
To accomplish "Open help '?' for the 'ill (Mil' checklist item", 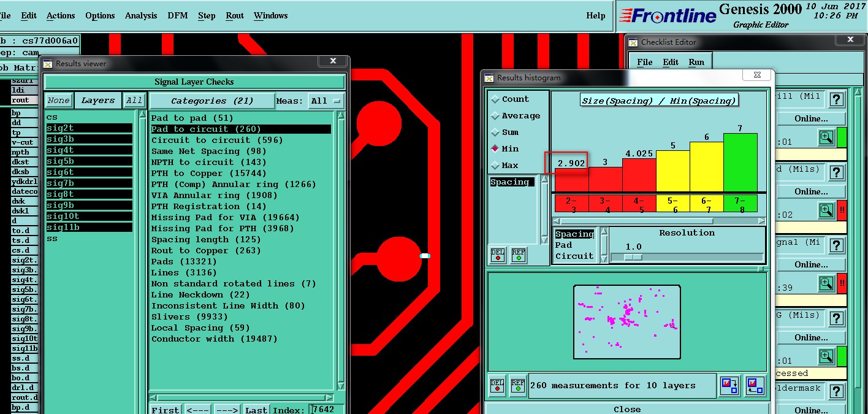I will [836, 99].
